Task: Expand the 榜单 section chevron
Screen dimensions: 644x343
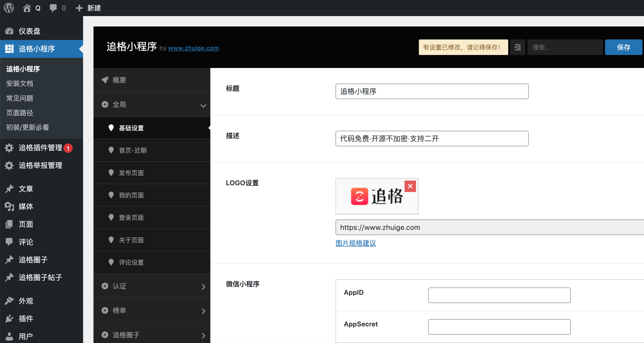Action: click(x=203, y=311)
